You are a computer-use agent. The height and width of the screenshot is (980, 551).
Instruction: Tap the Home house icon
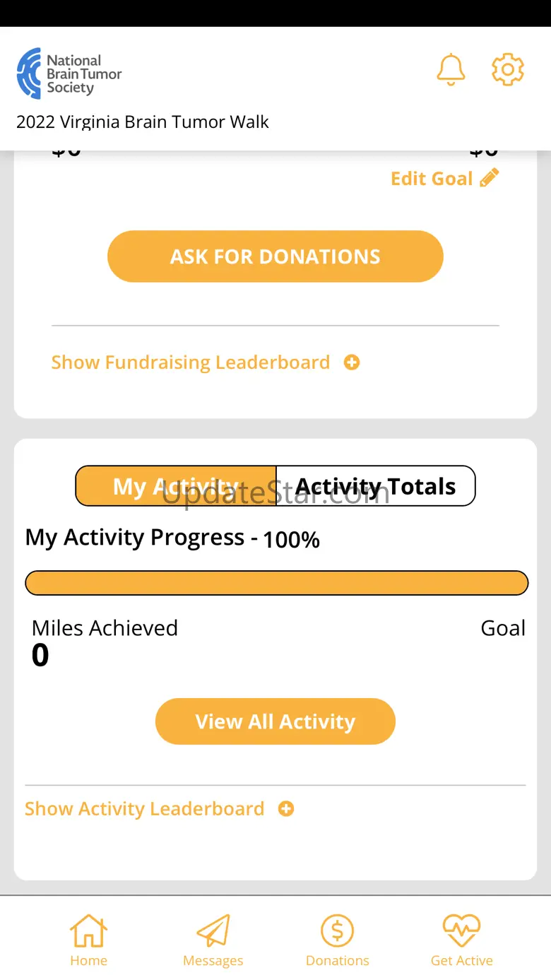[88, 930]
